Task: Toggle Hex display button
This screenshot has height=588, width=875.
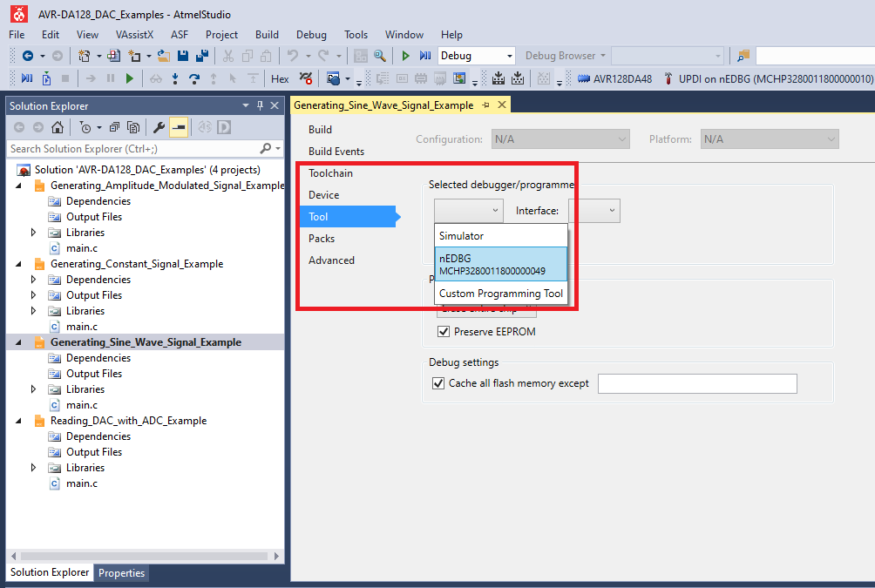Action: click(280, 78)
